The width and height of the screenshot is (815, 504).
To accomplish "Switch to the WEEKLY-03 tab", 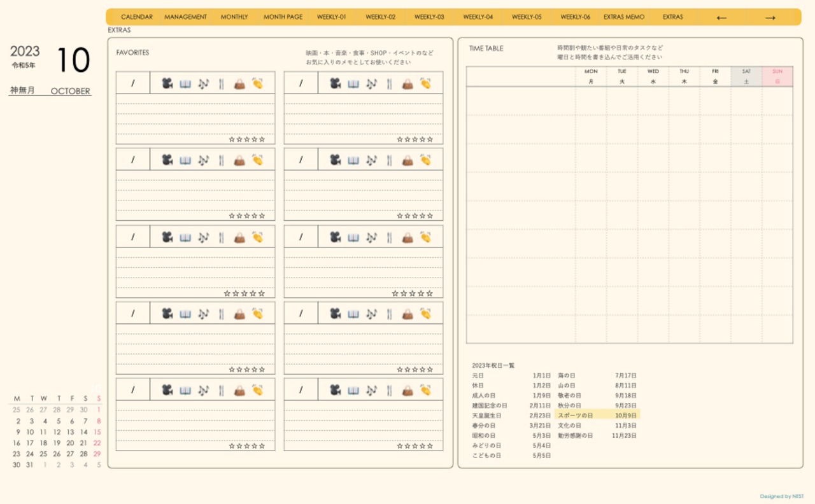I will [429, 17].
